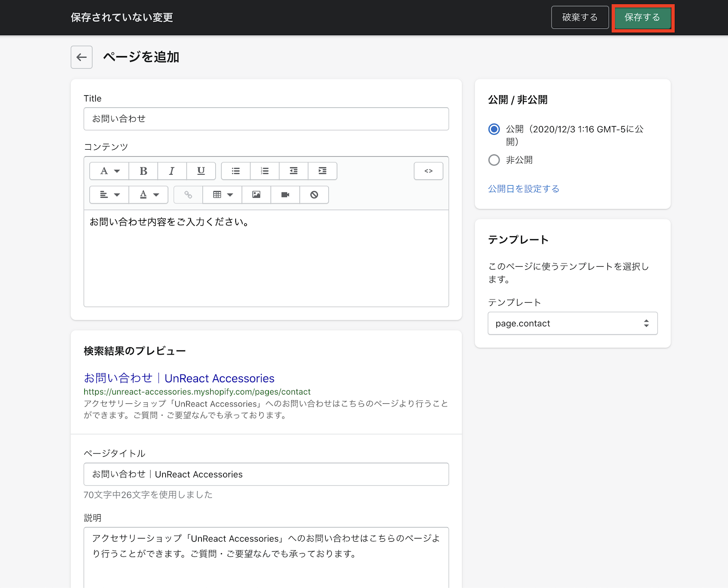Clear formatting with the circle-slash icon

click(x=314, y=195)
